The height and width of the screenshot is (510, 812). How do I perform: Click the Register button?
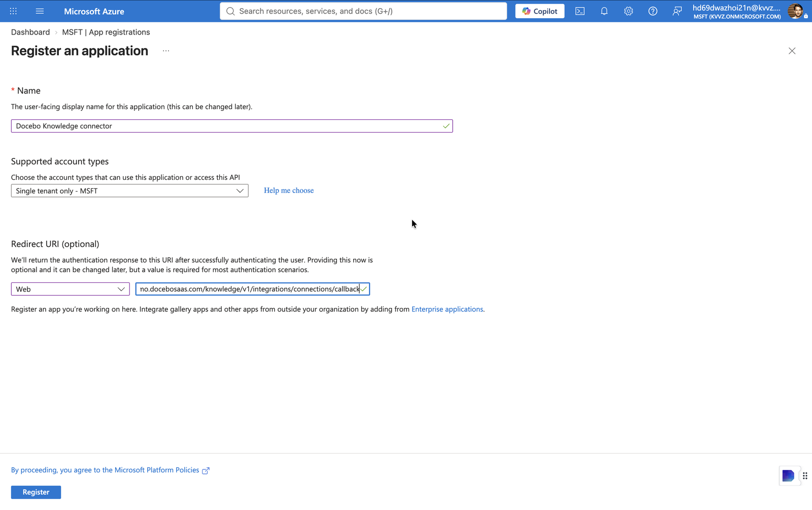(x=36, y=492)
